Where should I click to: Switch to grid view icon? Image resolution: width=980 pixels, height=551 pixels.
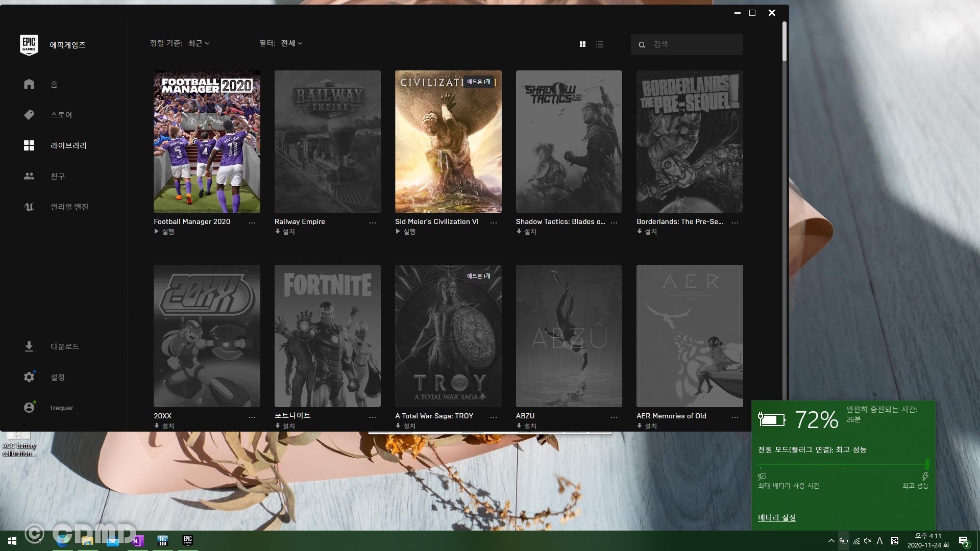582,44
